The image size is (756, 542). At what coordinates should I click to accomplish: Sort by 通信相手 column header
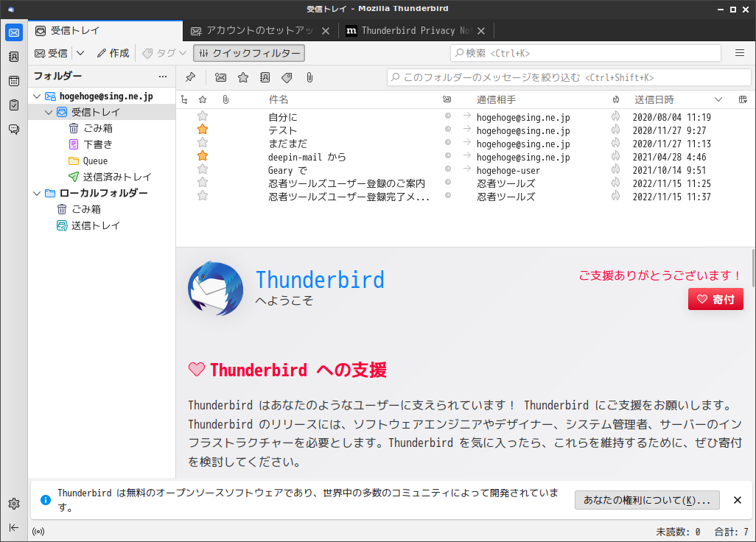coord(496,99)
